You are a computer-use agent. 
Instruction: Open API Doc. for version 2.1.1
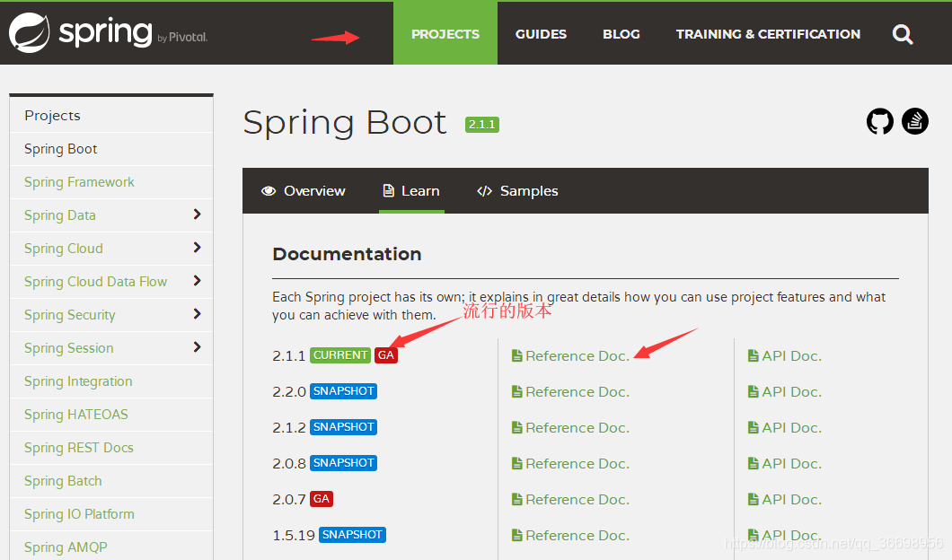coord(784,356)
